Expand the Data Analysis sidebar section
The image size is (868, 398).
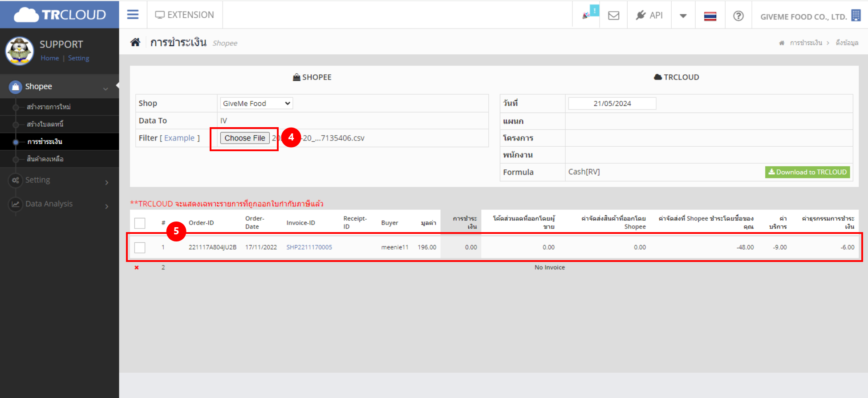[60, 204]
